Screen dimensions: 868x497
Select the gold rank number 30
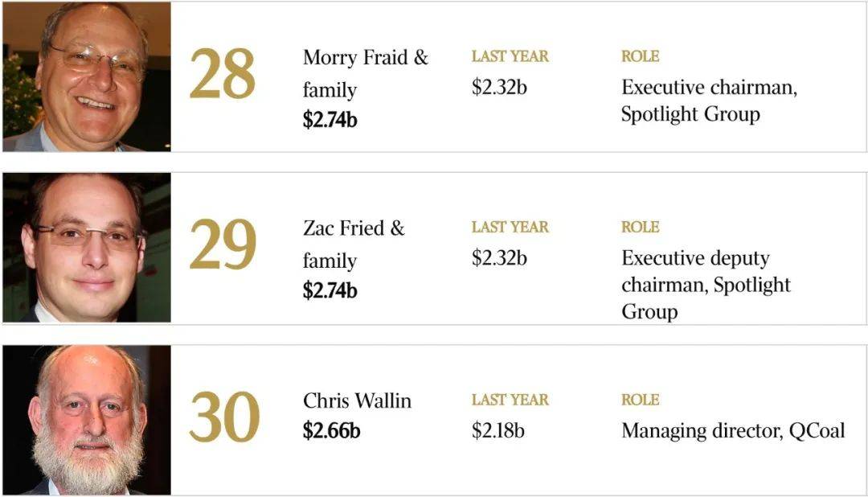click(224, 417)
